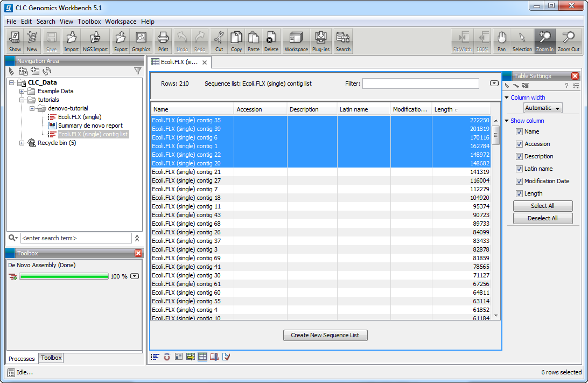
Task: Collapse the denovo-tutorial folder
Action: coord(32,108)
